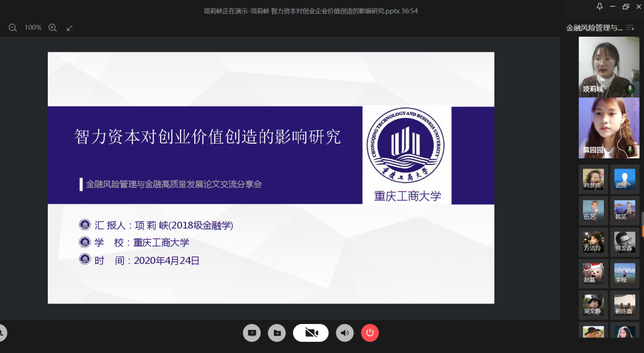The image size is (644, 353).
Task: Click the diagonal arrow fit-view icon
Action: click(x=70, y=28)
